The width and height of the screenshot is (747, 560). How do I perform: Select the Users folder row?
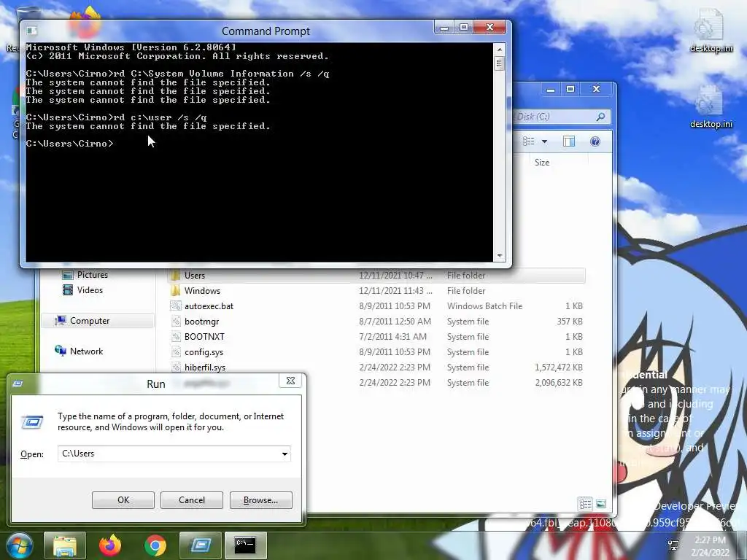point(376,275)
